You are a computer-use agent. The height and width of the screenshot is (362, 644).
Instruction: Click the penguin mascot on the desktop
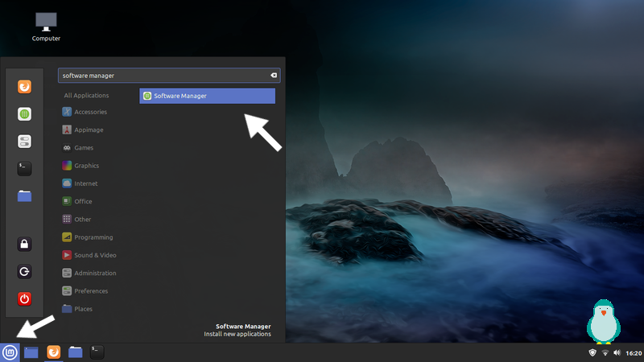click(603, 322)
